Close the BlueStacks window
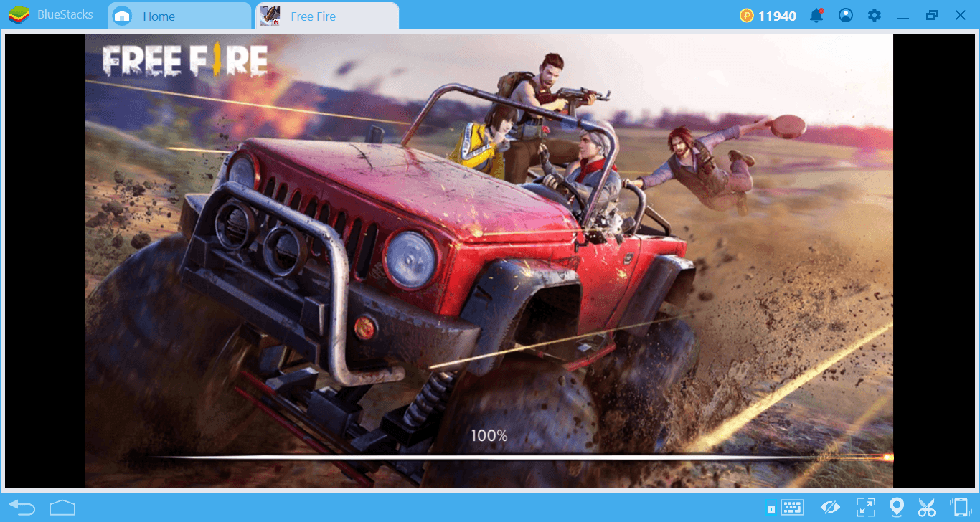The image size is (980, 522). (961, 15)
